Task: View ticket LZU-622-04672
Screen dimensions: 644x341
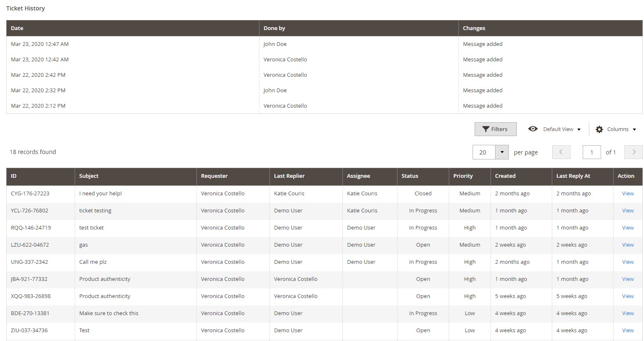Action: [628, 245]
